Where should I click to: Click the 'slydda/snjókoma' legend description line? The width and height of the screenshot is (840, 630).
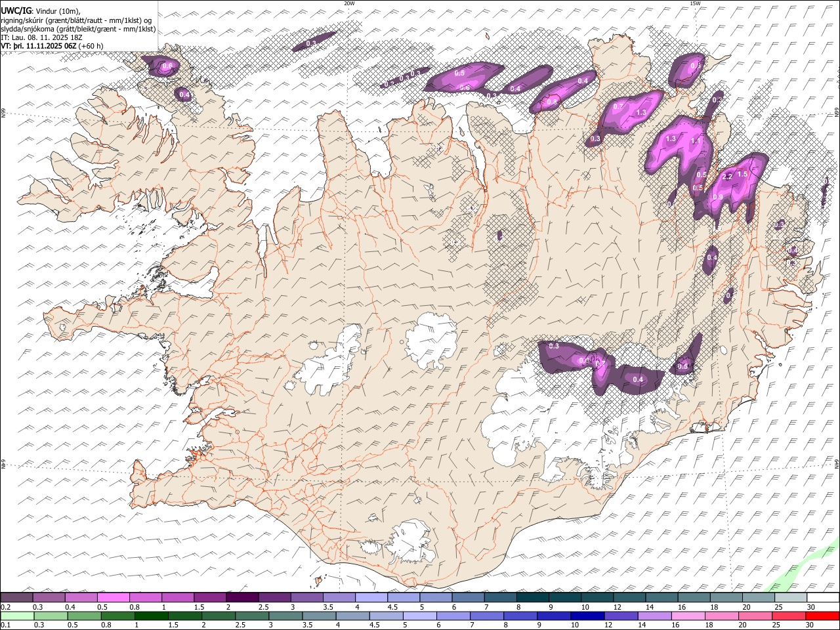tap(79, 29)
